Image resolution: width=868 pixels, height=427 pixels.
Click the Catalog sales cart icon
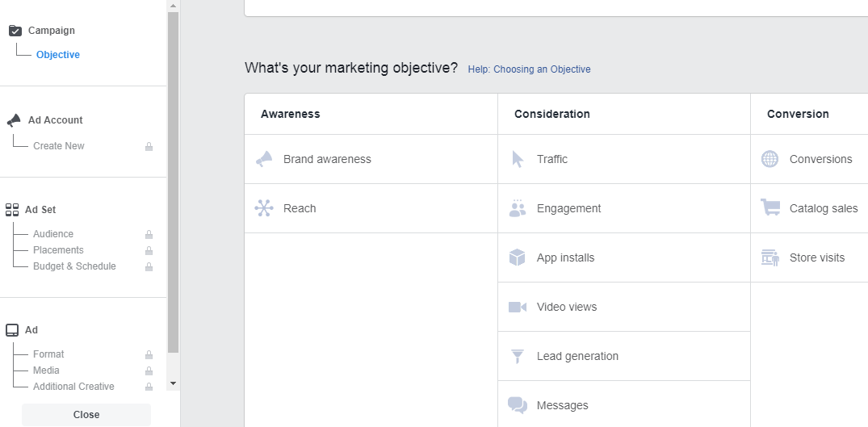(x=770, y=208)
